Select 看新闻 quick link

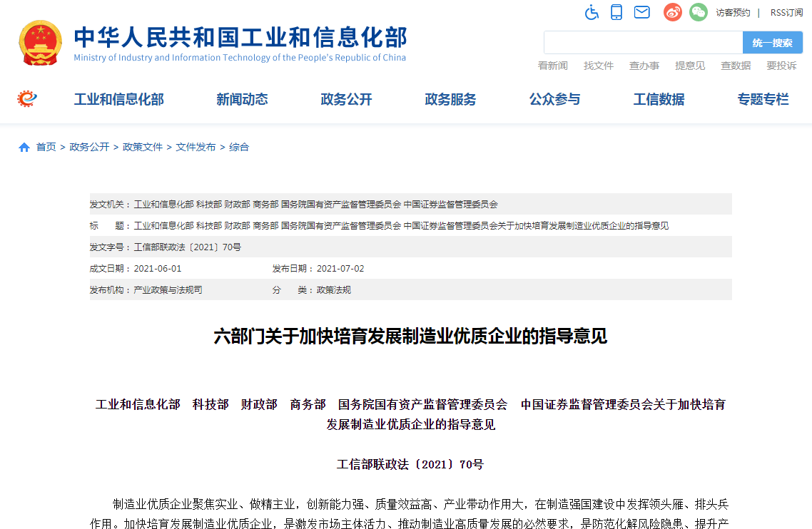(552, 66)
